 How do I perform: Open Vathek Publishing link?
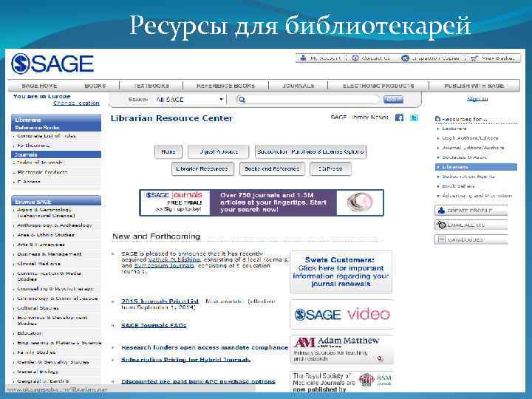(174, 259)
